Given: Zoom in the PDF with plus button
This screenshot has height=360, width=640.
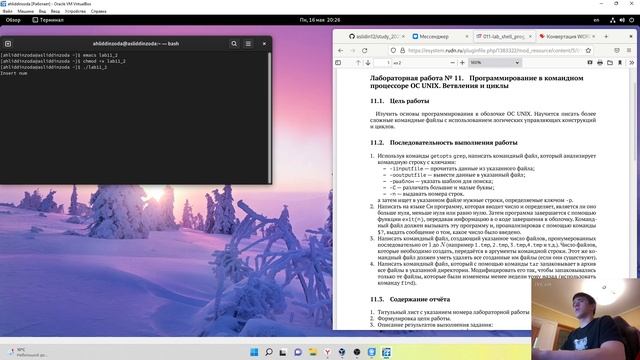Looking at the screenshot, I should 462,63.
